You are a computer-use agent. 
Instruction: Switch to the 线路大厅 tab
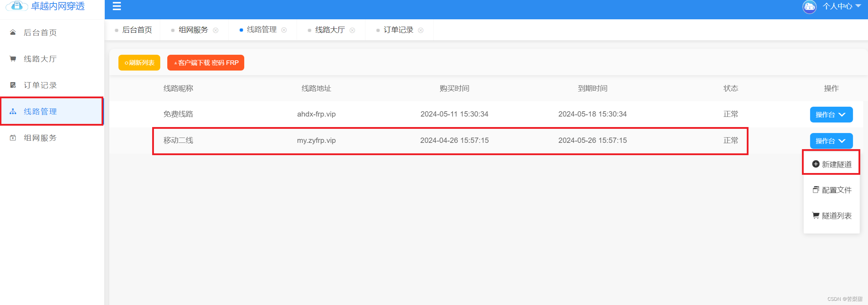[x=330, y=30]
